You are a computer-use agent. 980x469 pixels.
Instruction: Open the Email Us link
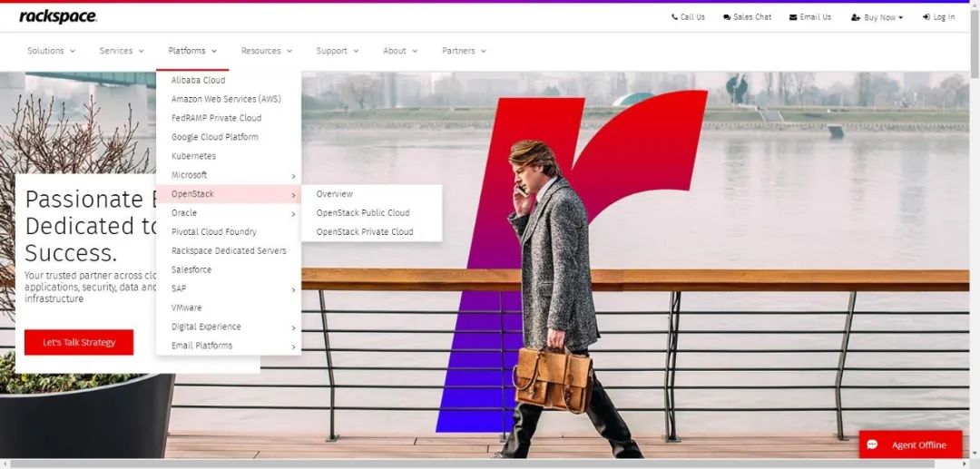coord(810,17)
